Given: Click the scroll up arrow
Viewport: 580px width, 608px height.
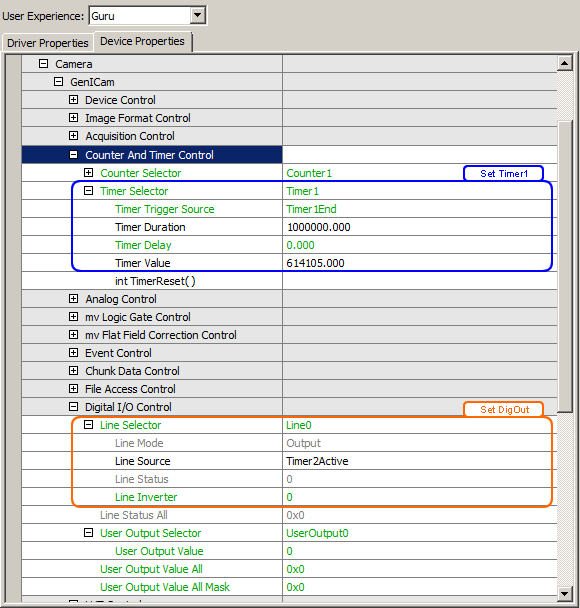Looking at the screenshot, I should [x=564, y=63].
